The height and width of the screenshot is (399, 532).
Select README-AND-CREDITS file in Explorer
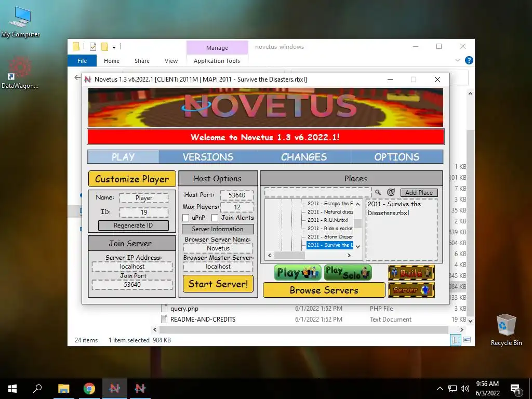pyautogui.click(x=203, y=320)
